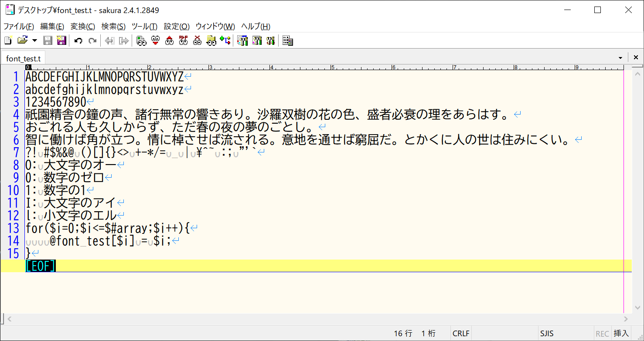
Task: Click the line starting with 智に働けば角が立つ
Action: [x=298, y=140]
